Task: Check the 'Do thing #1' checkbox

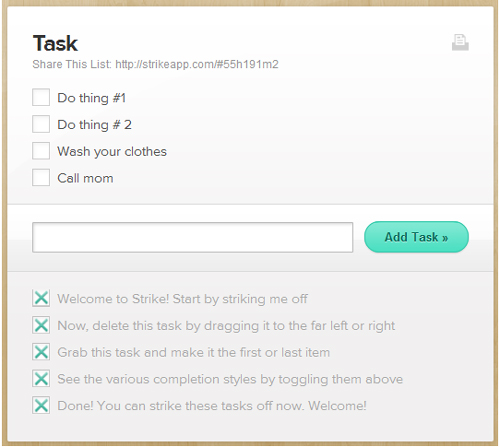Action: 41,97
